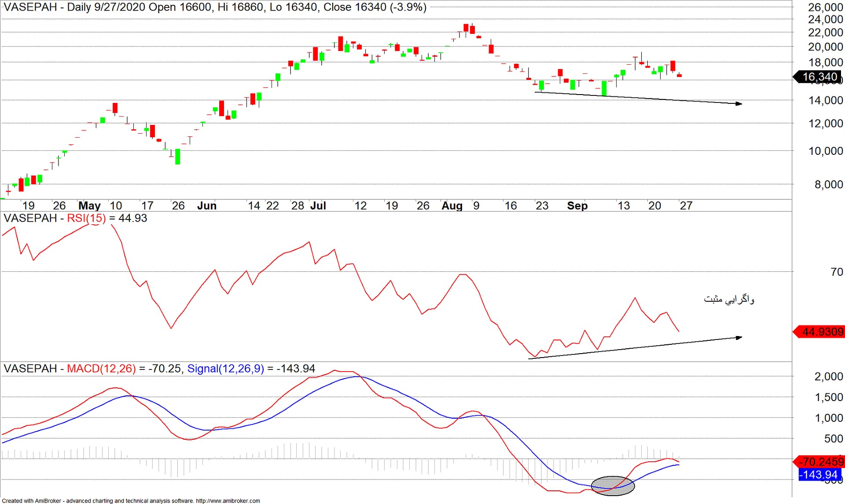Click the 1,000 MACD axis label

[829, 418]
